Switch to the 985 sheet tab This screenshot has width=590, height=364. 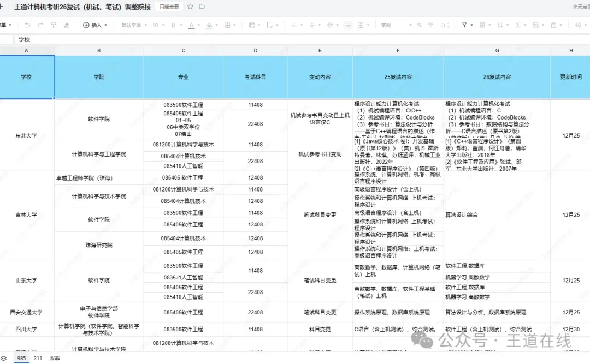(x=22, y=359)
